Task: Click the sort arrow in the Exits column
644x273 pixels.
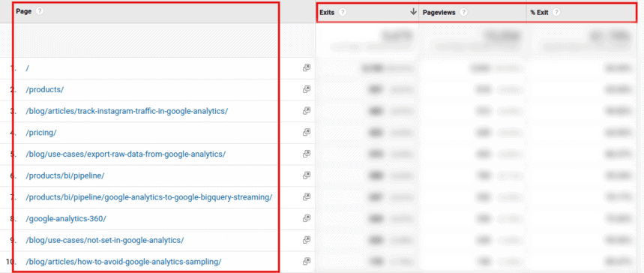Action: (413, 12)
